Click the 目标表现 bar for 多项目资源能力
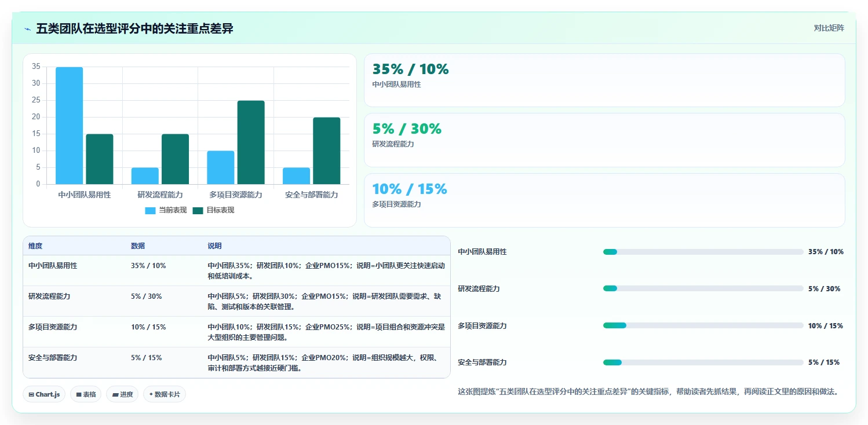This screenshot has height=425, width=868. tap(251, 142)
